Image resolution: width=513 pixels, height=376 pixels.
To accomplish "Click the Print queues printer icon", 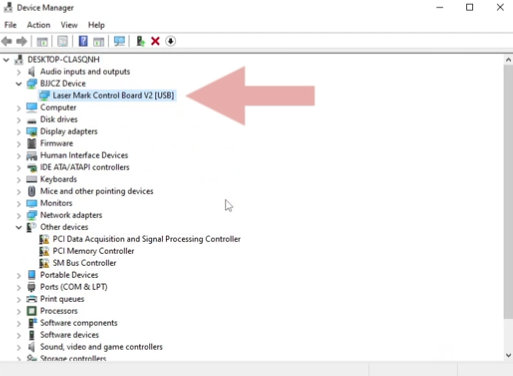I will (32, 299).
